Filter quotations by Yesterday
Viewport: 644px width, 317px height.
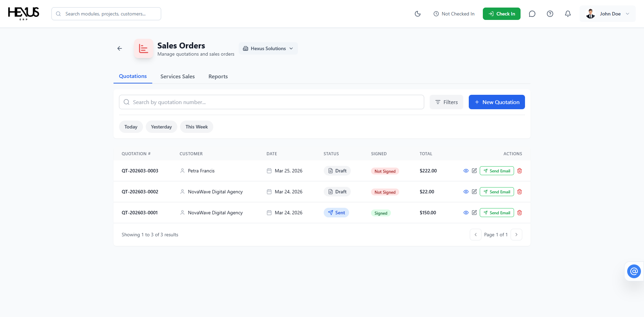tap(162, 127)
